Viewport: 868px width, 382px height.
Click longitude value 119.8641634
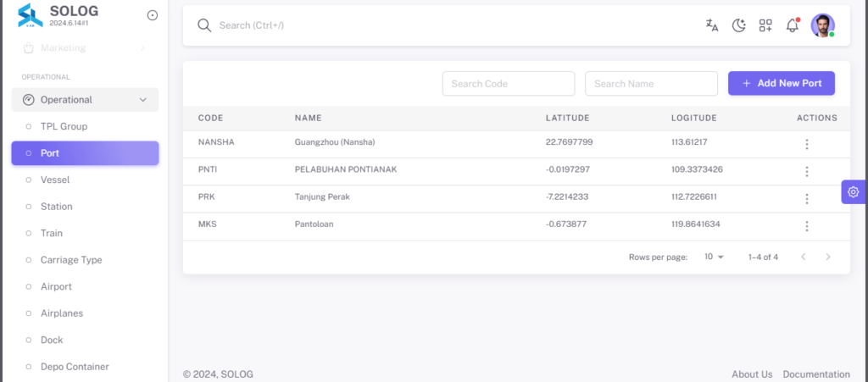pyautogui.click(x=696, y=224)
